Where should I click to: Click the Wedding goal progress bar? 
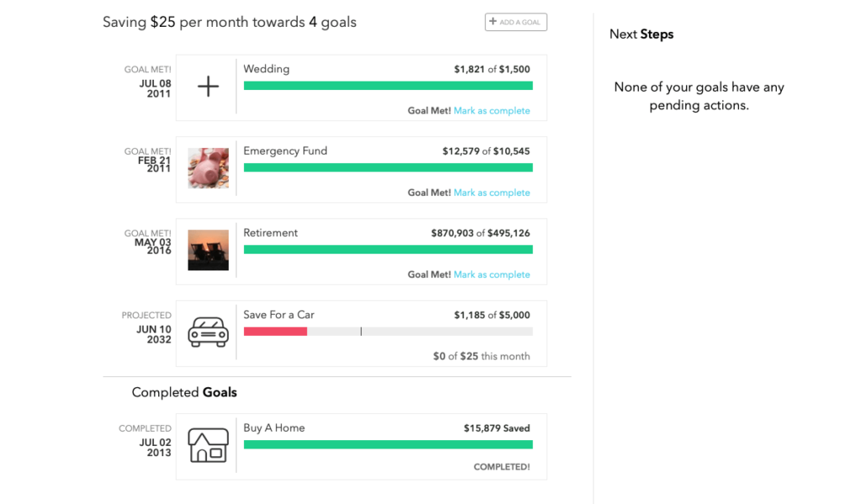click(x=388, y=86)
